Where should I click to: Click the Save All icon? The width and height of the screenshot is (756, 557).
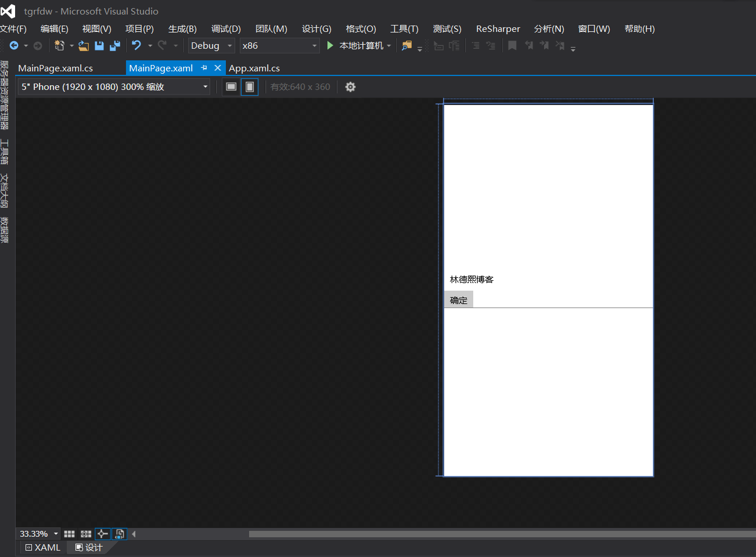click(x=115, y=45)
